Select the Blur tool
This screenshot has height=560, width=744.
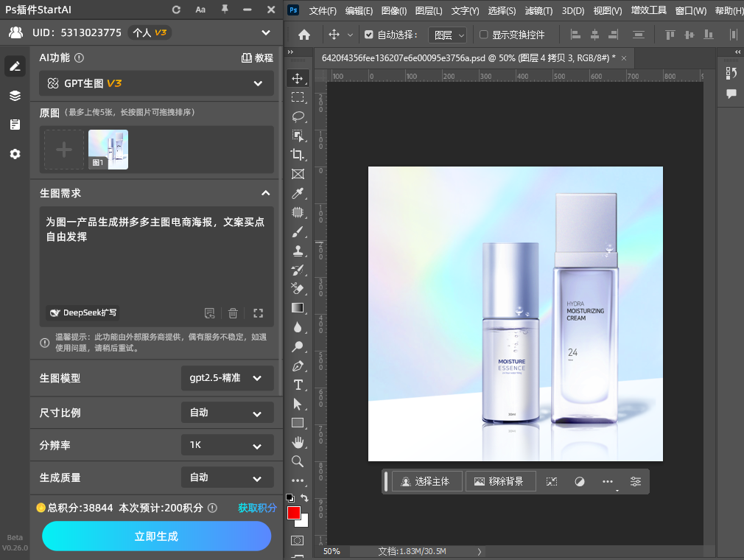pos(298,327)
